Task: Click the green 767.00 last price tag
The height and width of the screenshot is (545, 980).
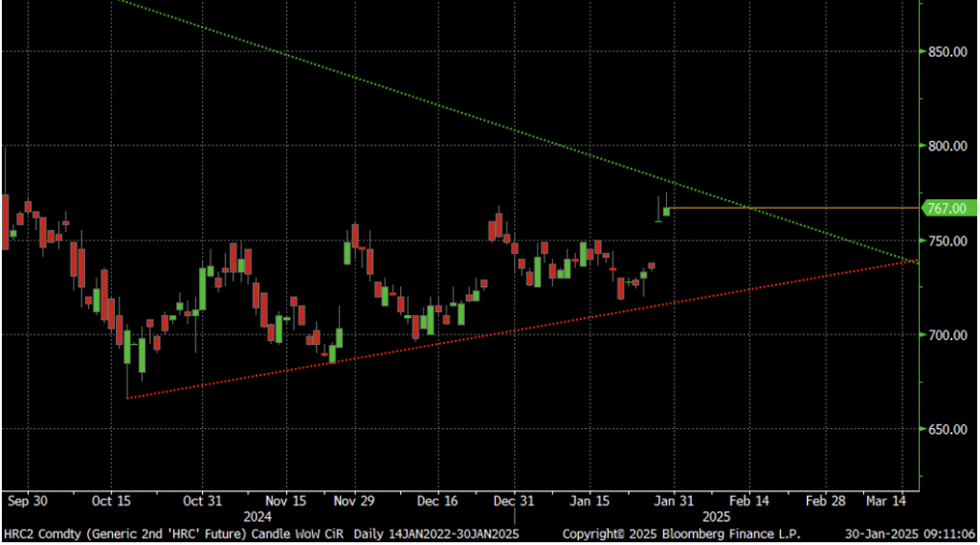Action: (x=946, y=208)
